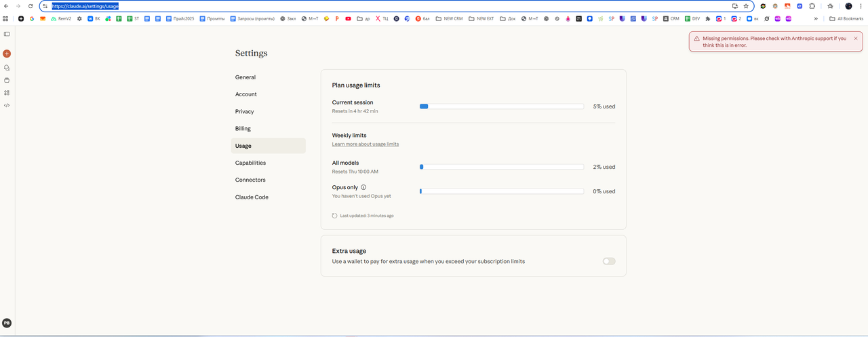Open the DEV bookmark
This screenshot has width=868, height=337.
tap(692, 19)
